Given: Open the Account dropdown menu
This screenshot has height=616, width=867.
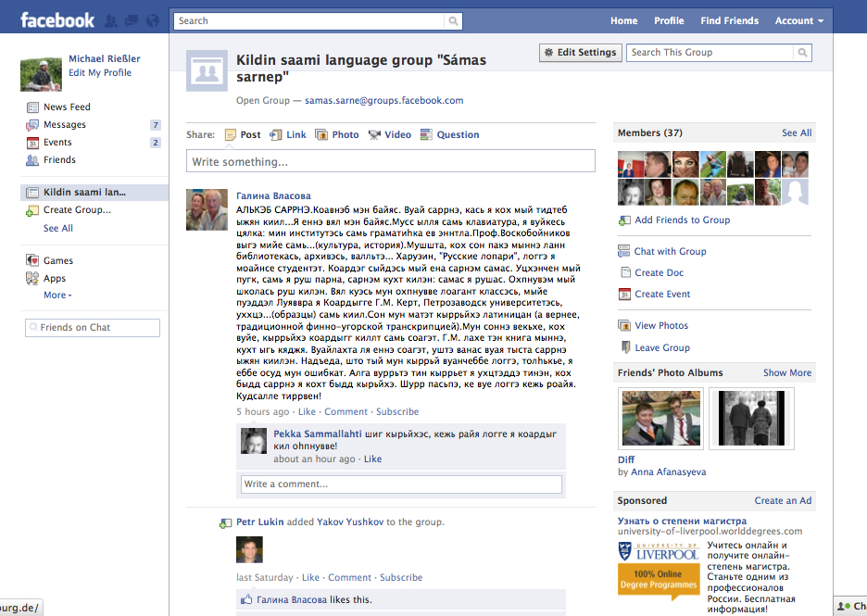Looking at the screenshot, I should [799, 21].
